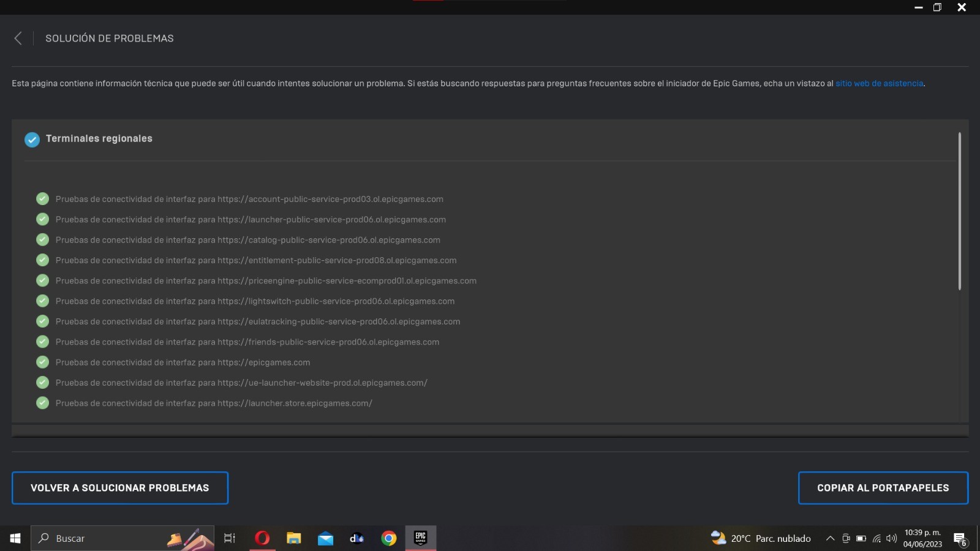Open the volume speaker tray icon
The image size is (980, 551).
point(891,539)
